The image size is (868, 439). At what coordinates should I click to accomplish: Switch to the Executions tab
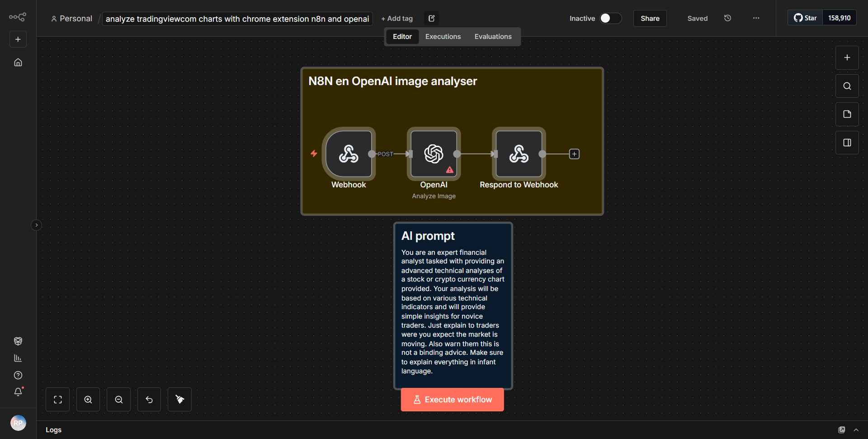[443, 37]
